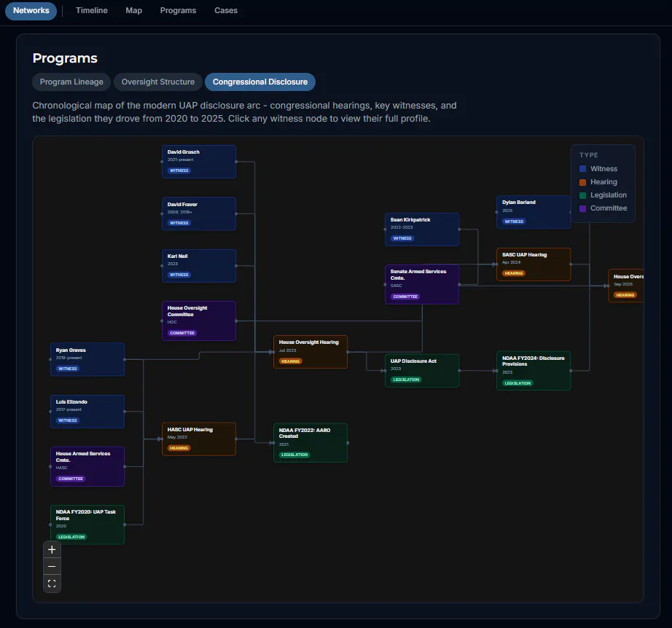The image size is (672, 628).
Task: Click the WITNESS badge on Sean Kirkpatrick
Action: click(x=402, y=238)
